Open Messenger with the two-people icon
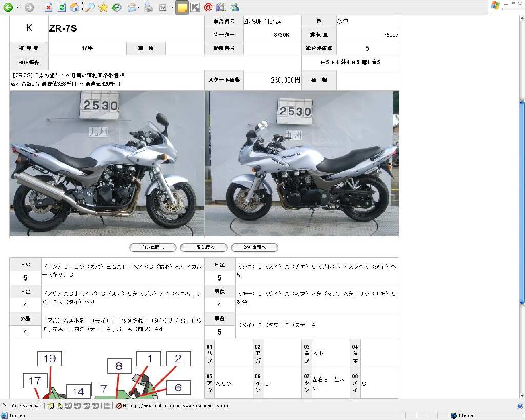525x420 pixels. coord(235,7)
